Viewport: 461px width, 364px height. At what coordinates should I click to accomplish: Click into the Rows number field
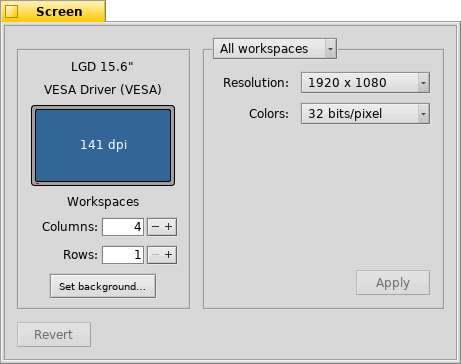pos(123,255)
